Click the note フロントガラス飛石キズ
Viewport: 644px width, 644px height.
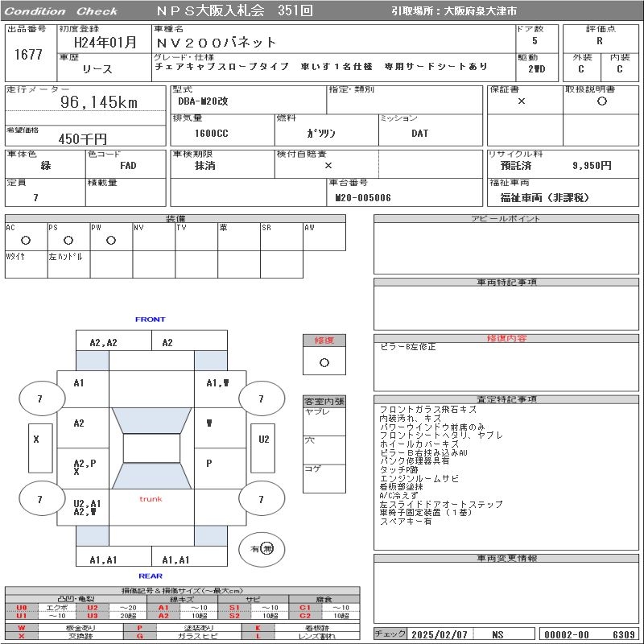pos(428,410)
